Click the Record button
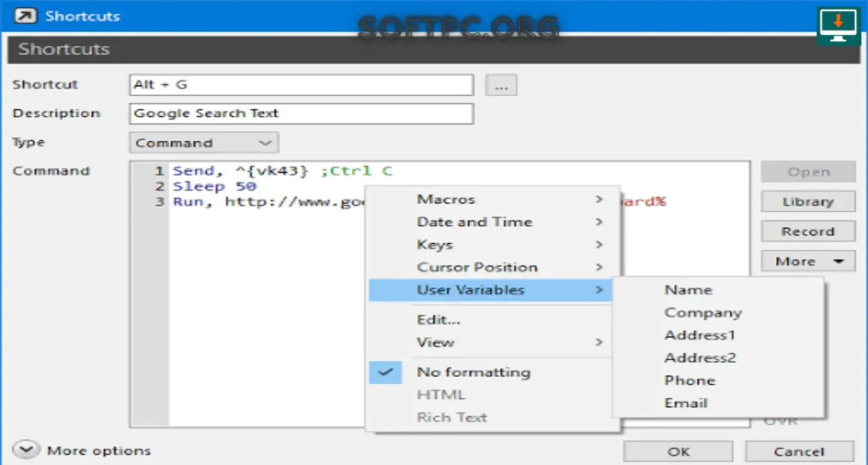The width and height of the screenshot is (868, 465). point(808,231)
